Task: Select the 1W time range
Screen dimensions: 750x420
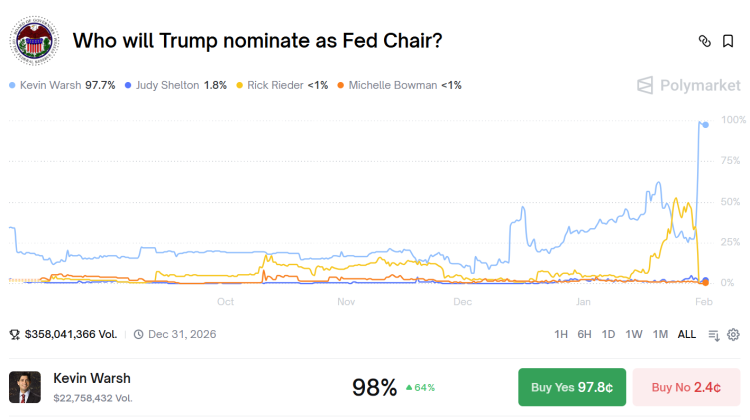Action: pos(634,334)
